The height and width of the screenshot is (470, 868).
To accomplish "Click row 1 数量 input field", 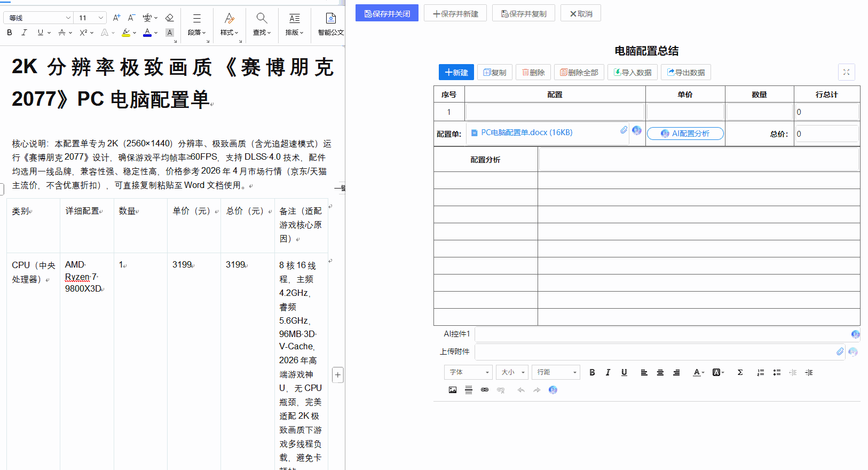I will [760, 112].
